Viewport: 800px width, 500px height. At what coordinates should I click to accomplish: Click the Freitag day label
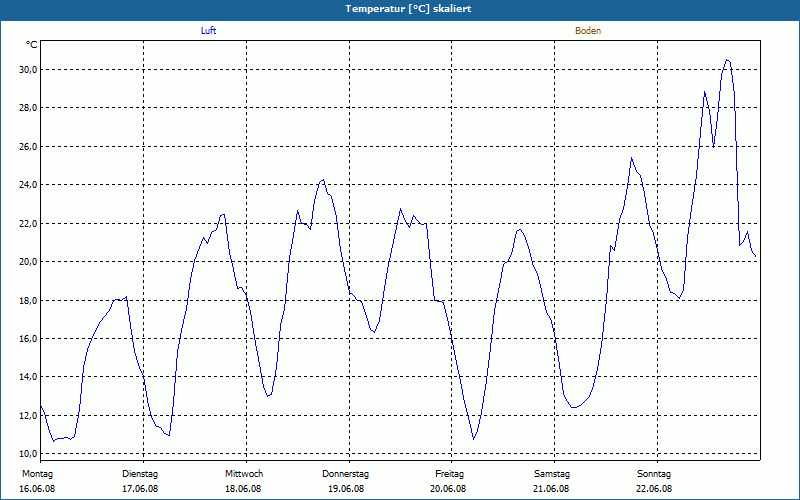coord(449,474)
